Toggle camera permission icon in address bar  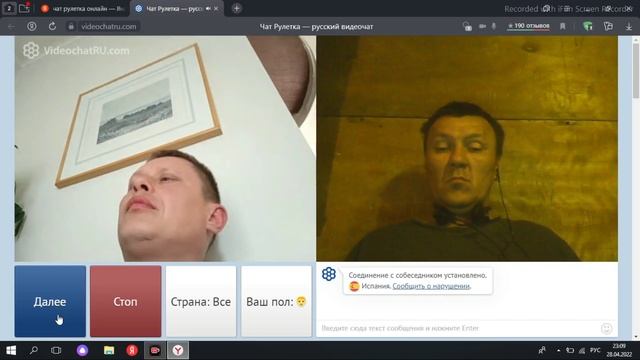pos(482,27)
